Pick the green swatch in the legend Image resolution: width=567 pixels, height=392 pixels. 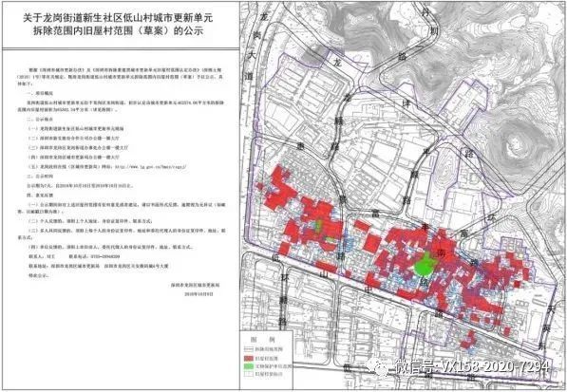(x=249, y=366)
